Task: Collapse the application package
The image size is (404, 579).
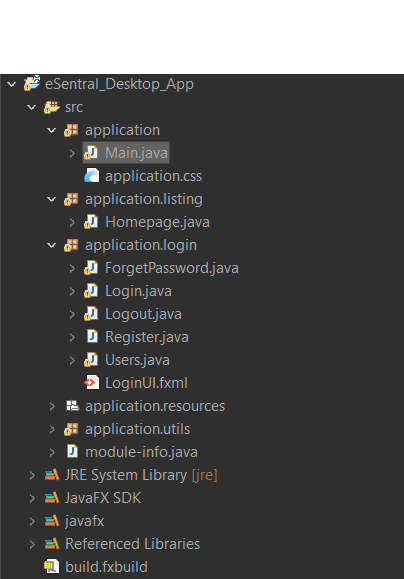Action: (52, 130)
